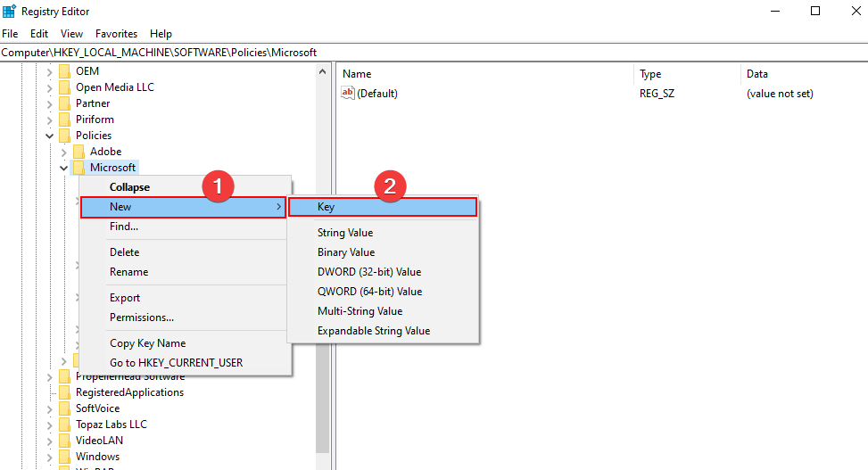Click the Topaz Labs LLC folder icon
Viewport: 868px width, 470px height.
point(64,425)
